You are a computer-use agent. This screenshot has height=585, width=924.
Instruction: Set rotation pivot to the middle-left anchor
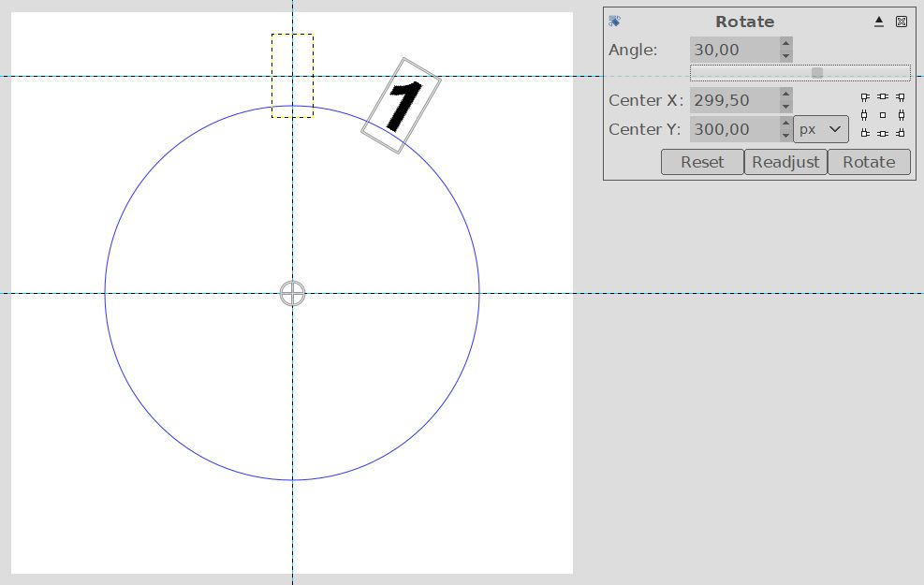tap(865, 115)
